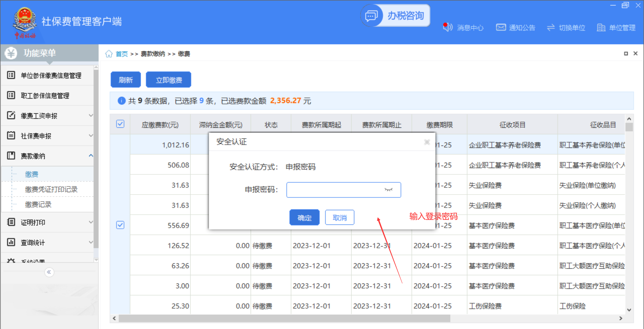644x329 pixels.
Task: Toggle password visibility eye icon
Action: (388, 190)
